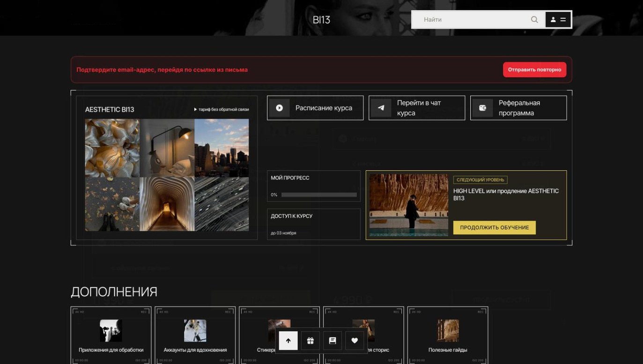Open the gift icon in floating bar
This screenshot has width=643, height=364.
[310, 341]
